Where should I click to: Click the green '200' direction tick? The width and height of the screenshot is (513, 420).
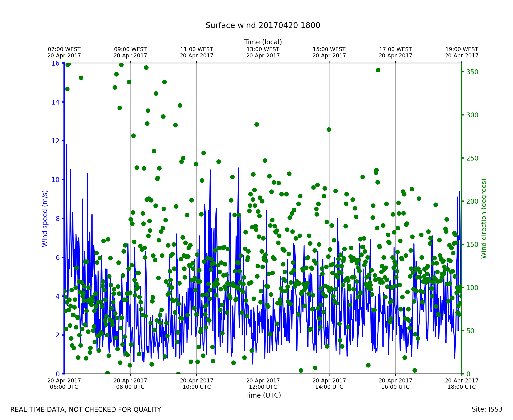(472, 202)
